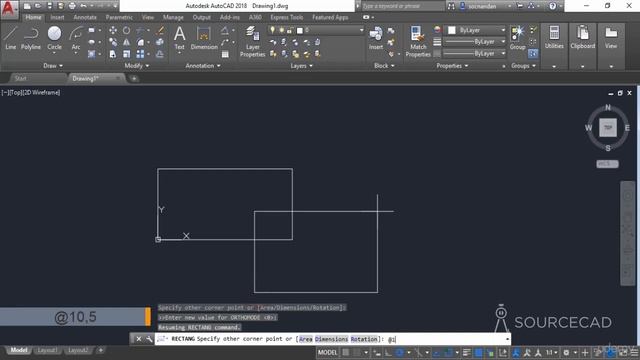Screen dimensions: 640x360
Task: Toggle grid display in status bar
Action: tap(346, 353)
